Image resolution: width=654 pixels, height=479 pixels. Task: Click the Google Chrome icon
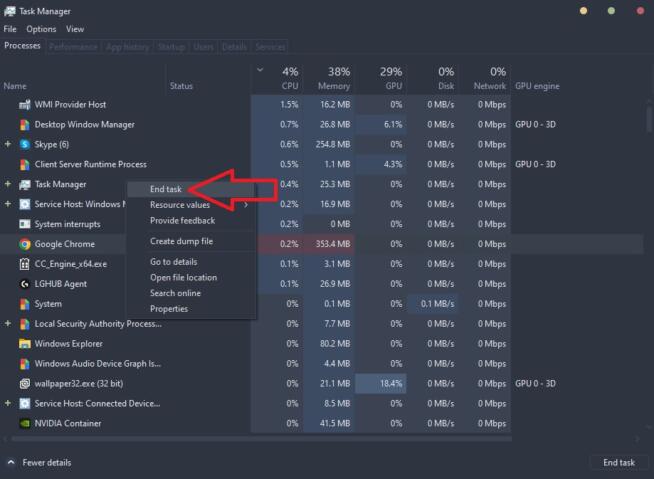25,244
